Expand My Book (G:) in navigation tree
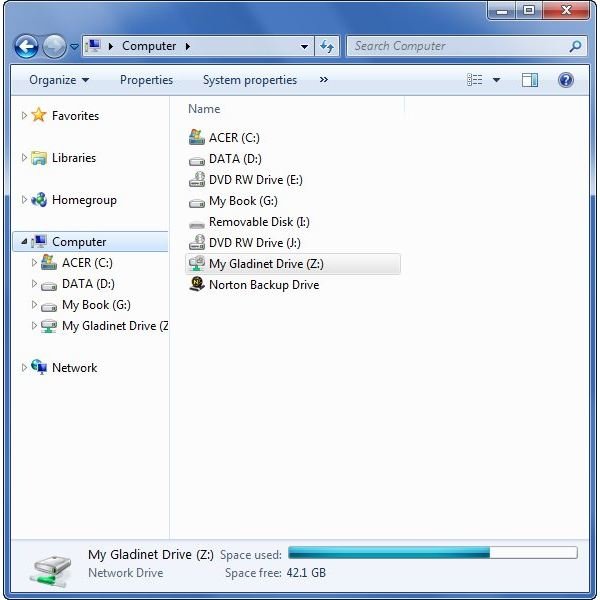Image resolution: width=600 pixels, height=600 pixels. (34, 305)
